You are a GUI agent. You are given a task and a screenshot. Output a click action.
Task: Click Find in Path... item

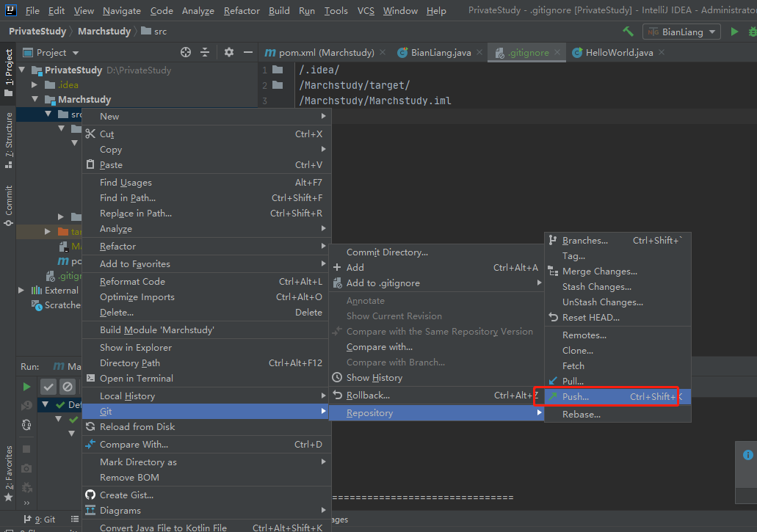pos(206,197)
